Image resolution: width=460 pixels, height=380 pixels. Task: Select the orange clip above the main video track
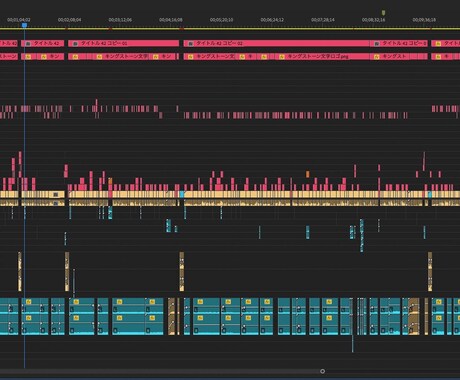(308, 174)
